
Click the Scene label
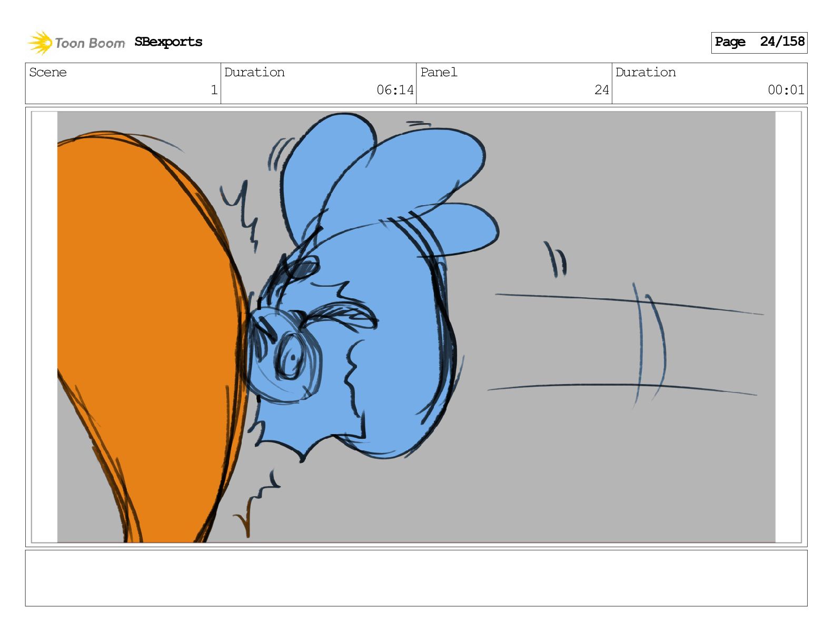click(48, 72)
